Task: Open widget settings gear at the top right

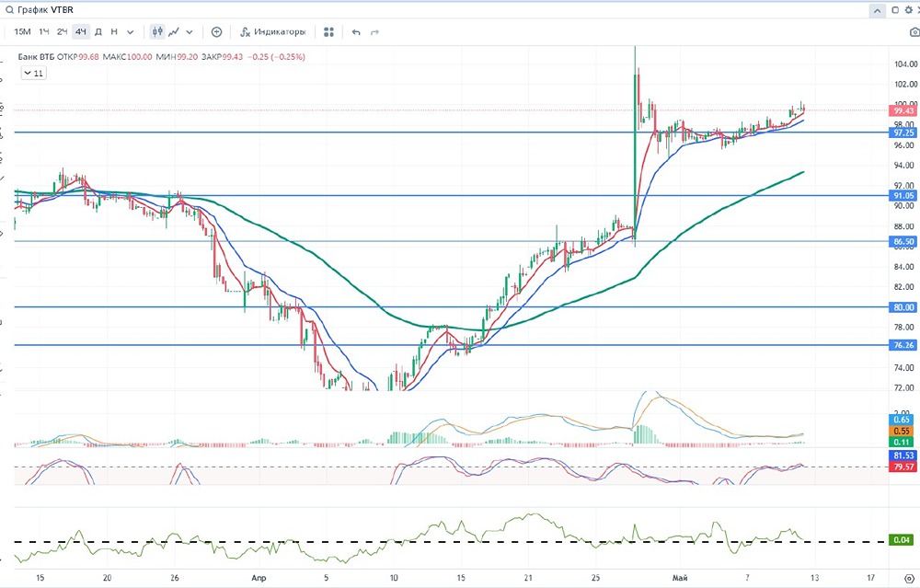Action: [x=908, y=10]
